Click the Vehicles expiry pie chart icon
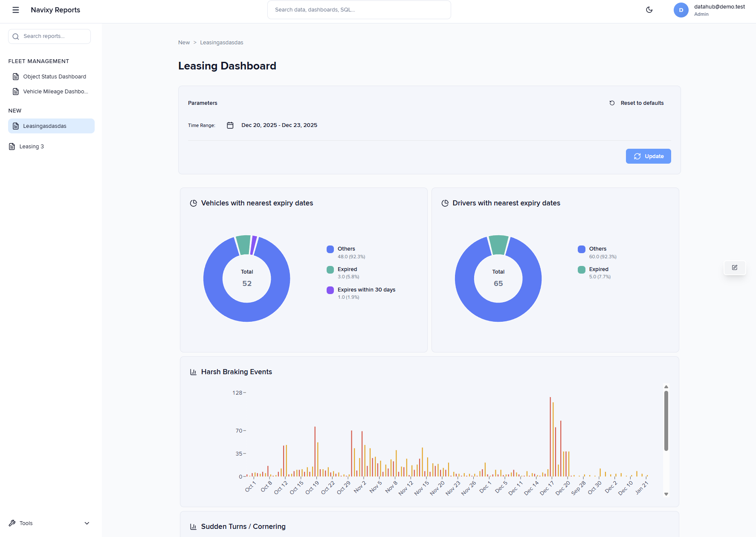This screenshot has height=537, width=756. click(x=193, y=203)
